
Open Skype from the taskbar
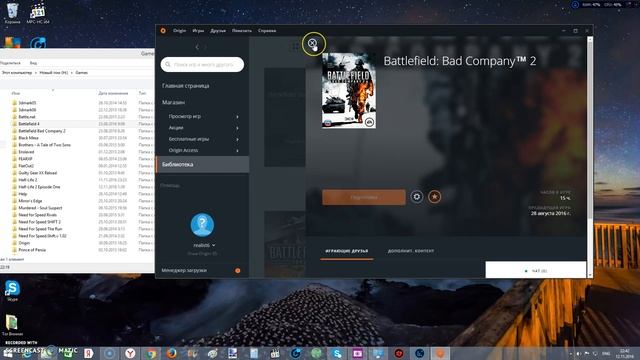tap(337, 353)
